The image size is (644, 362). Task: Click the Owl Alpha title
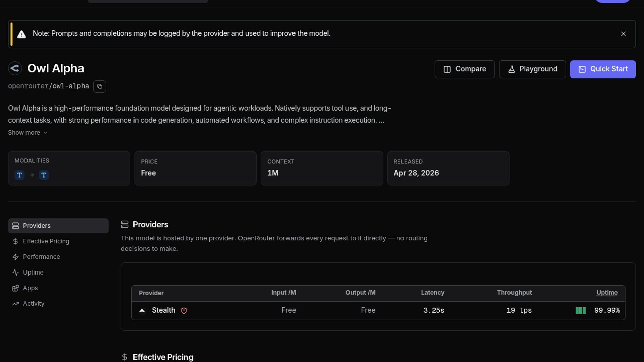[56, 68]
